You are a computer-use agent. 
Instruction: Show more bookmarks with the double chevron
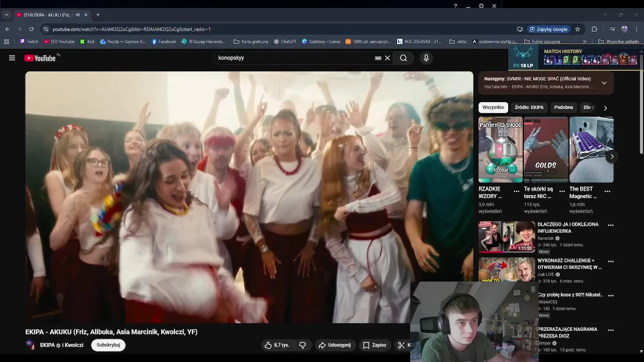[585, 42]
